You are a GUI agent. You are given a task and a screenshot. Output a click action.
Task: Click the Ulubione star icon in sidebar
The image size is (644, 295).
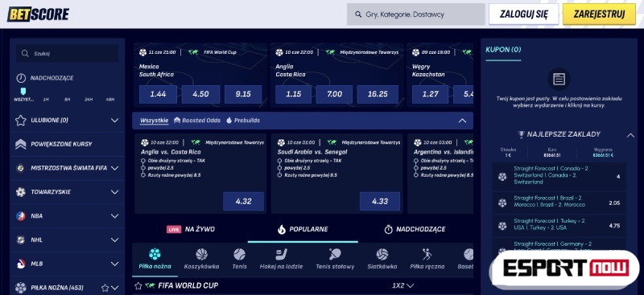click(x=21, y=121)
